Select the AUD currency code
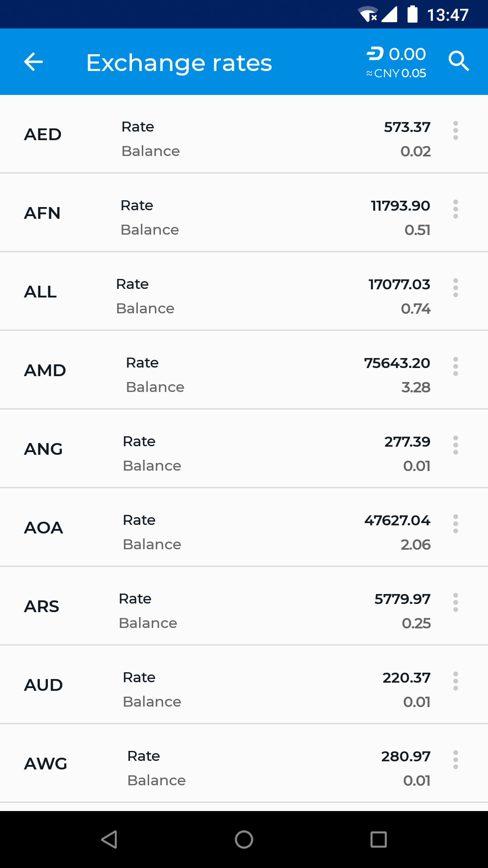This screenshot has height=868, width=488. 43,685
